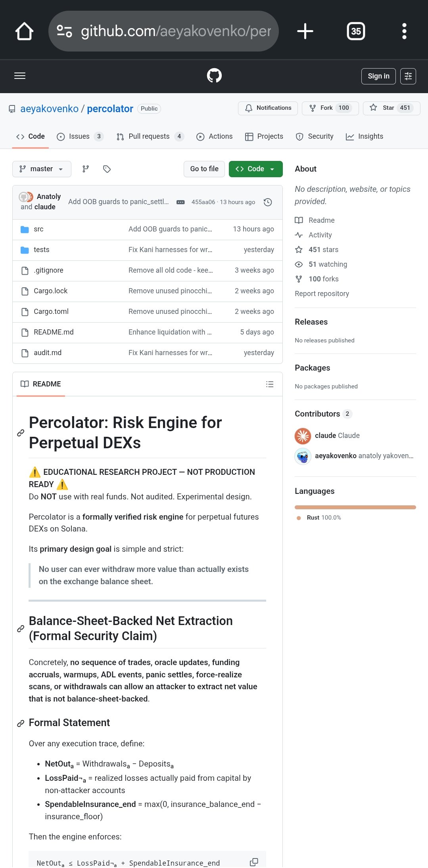This screenshot has height=868, width=428.
Task: Click the GitHub Octocat logo
Action: (214, 75)
